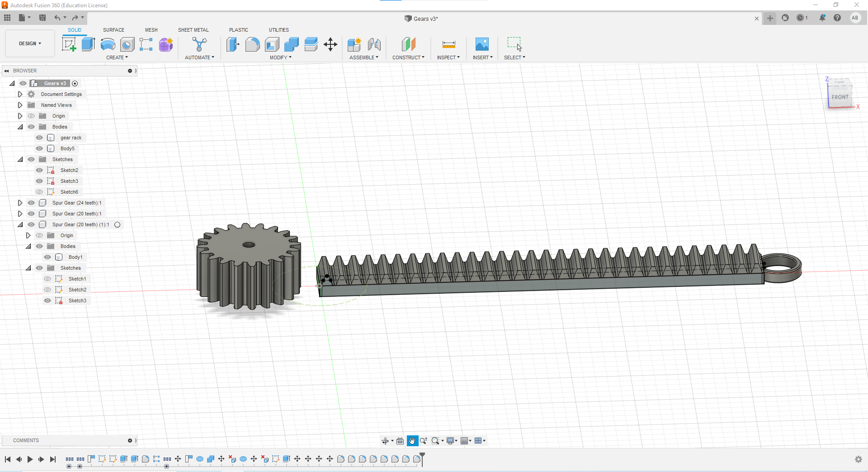Switch to the MESH tab
This screenshot has width=868, height=472.
[151, 30]
